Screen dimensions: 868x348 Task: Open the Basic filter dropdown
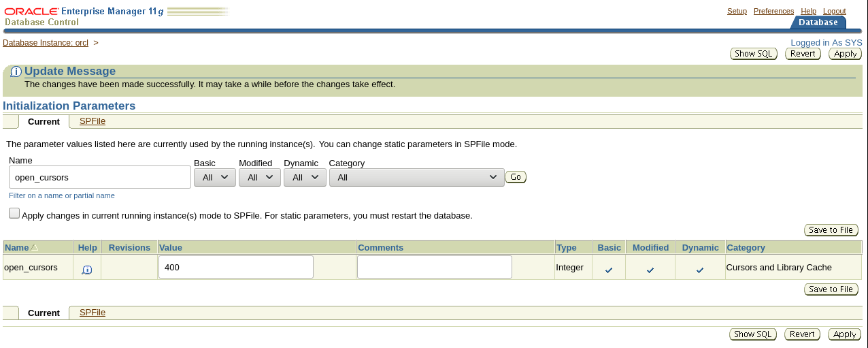click(215, 177)
